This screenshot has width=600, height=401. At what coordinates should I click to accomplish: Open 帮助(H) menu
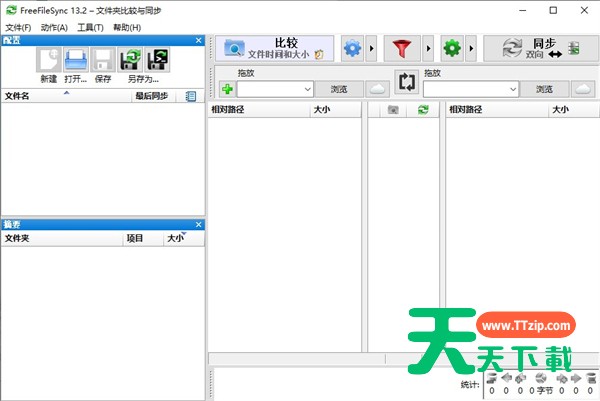click(x=127, y=28)
